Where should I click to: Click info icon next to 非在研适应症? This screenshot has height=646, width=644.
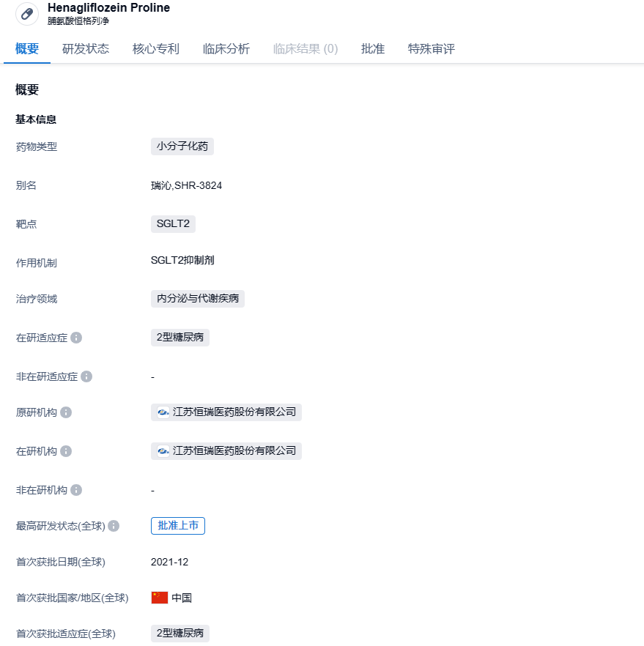click(86, 376)
